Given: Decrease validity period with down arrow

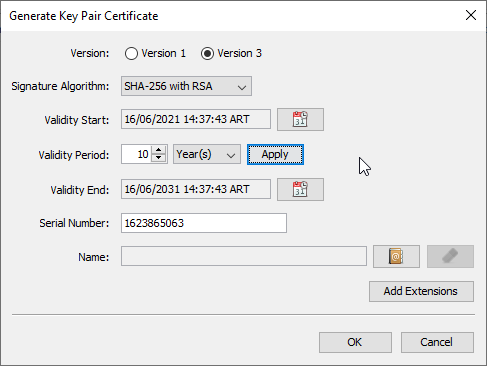Looking at the screenshot, I should point(159,158).
